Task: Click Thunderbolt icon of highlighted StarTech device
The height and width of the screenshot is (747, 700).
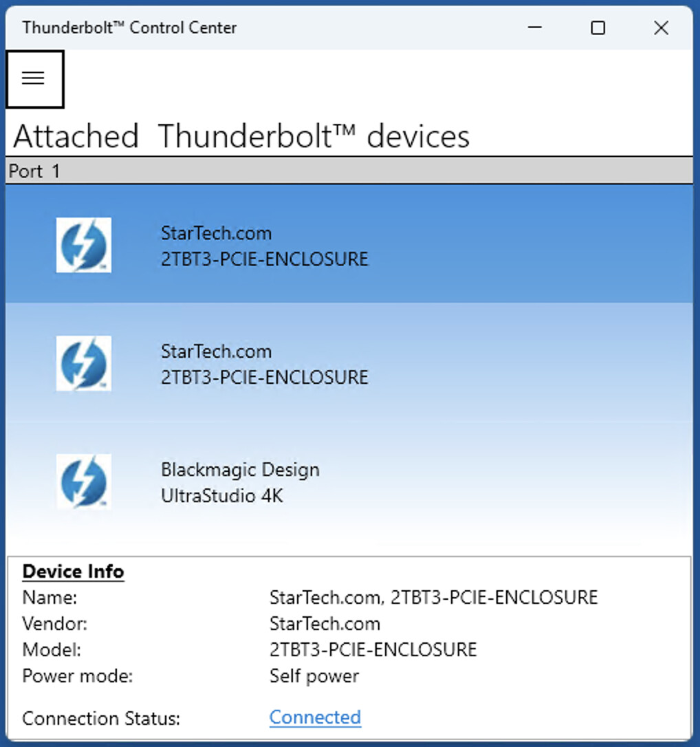Action: 83,245
